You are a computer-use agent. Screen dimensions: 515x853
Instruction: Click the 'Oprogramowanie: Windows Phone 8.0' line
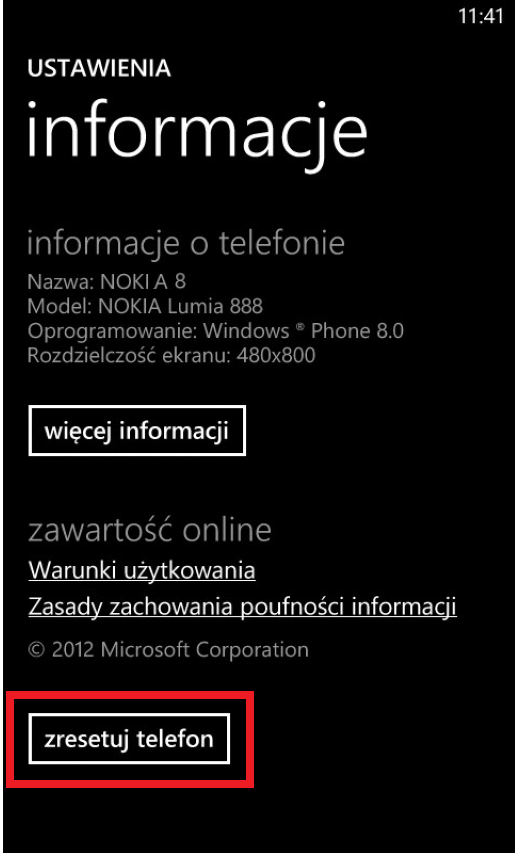point(215,331)
